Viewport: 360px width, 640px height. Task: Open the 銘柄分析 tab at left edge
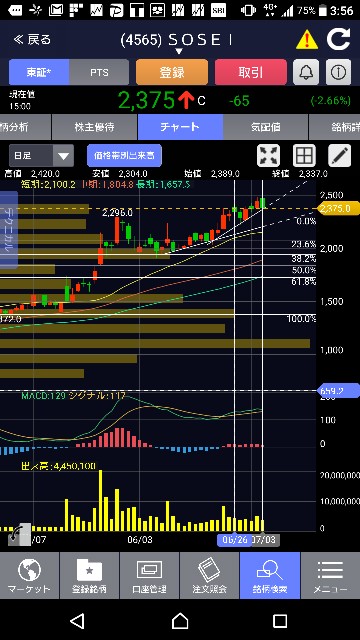[25, 127]
